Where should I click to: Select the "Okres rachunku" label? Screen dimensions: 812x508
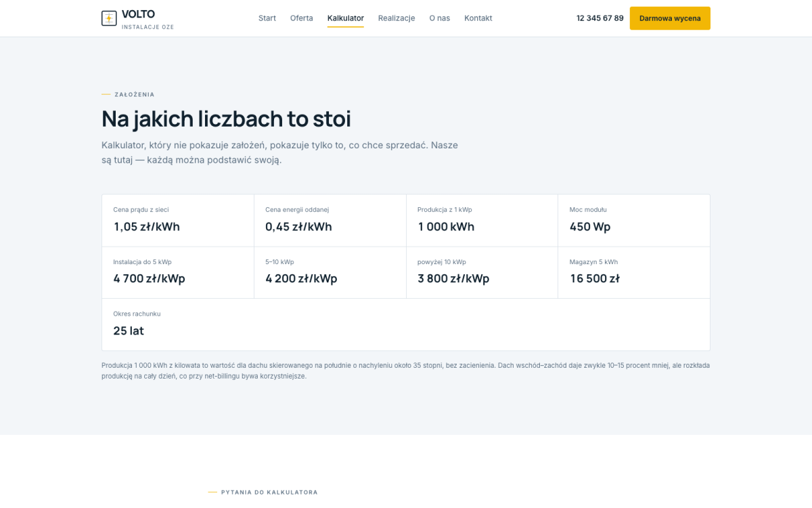tap(137, 314)
